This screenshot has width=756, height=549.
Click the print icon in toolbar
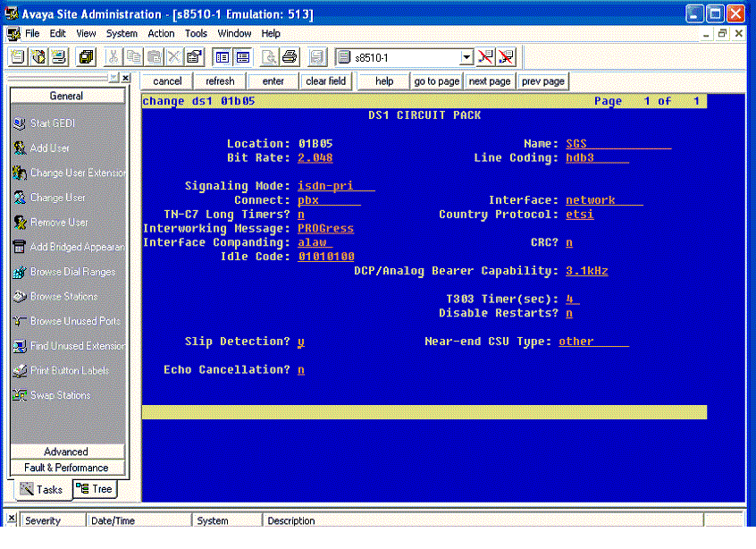(x=290, y=57)
